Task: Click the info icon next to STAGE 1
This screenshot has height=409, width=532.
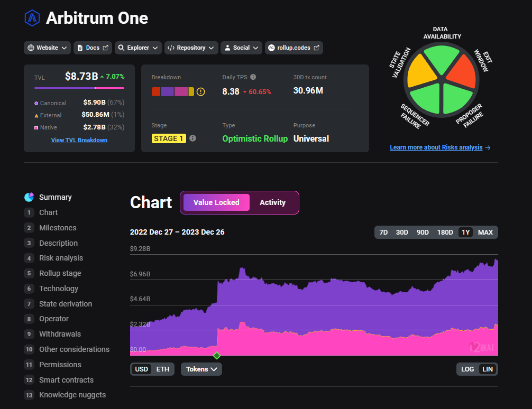Action: (192, 138)
